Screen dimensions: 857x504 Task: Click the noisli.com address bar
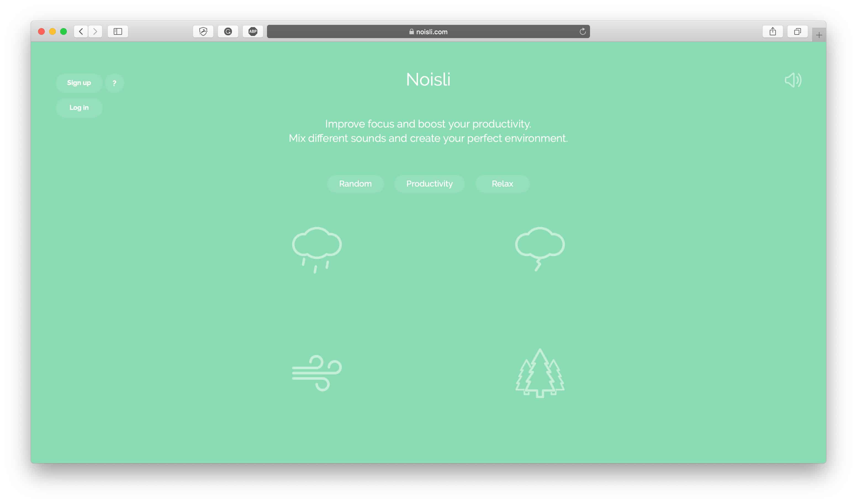(428, 32)
